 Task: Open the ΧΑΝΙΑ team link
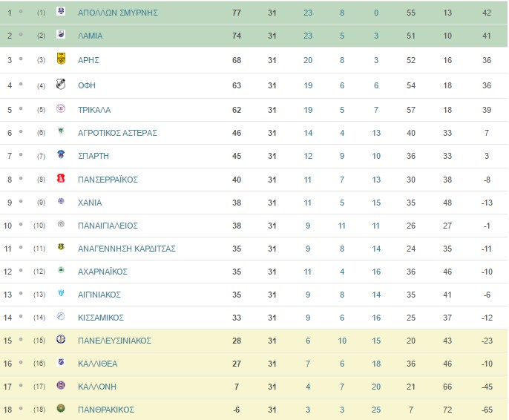tap(90, 203)
